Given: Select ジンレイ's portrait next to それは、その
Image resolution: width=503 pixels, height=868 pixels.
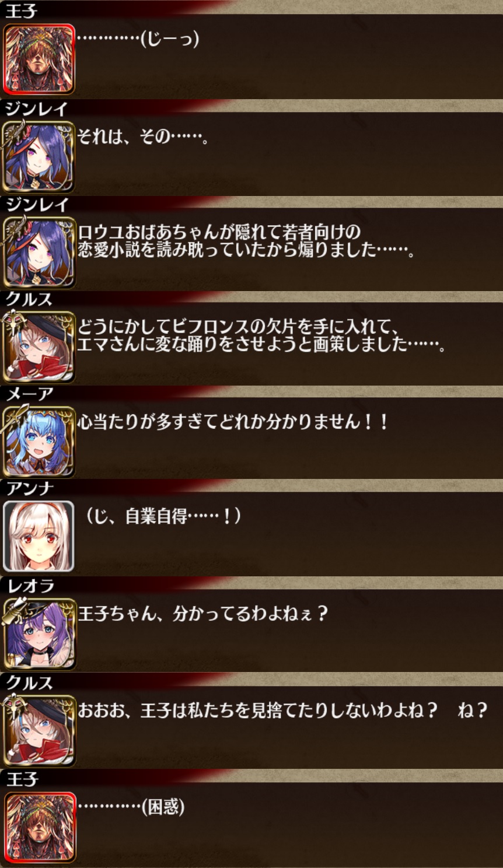Looking at the screenshot, I should [39, 156].
